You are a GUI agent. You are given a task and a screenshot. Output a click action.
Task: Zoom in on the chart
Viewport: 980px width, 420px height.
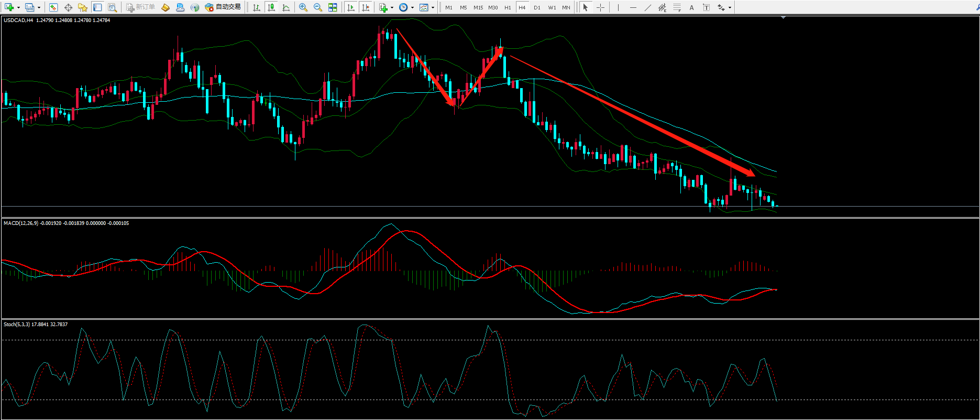pos(303,7)
